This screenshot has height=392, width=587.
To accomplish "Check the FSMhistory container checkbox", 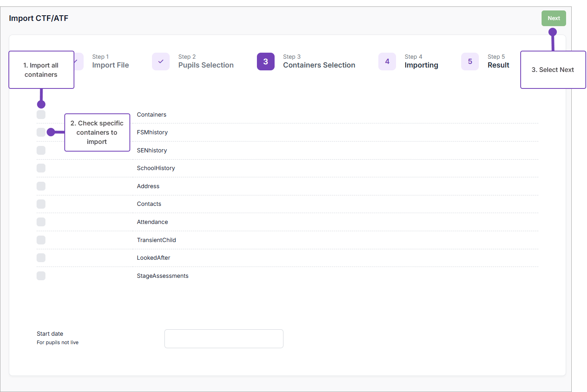I will point(41,132).
